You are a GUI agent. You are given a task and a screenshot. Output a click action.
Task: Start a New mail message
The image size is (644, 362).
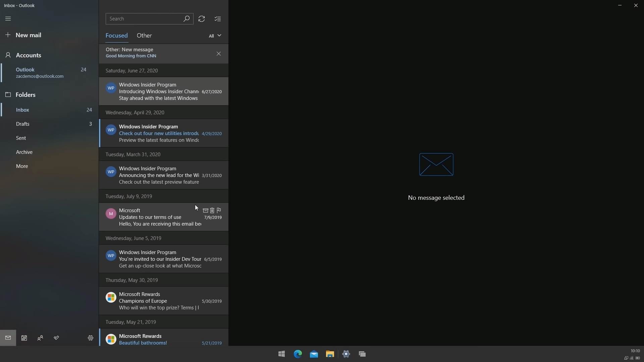[28, 35]
